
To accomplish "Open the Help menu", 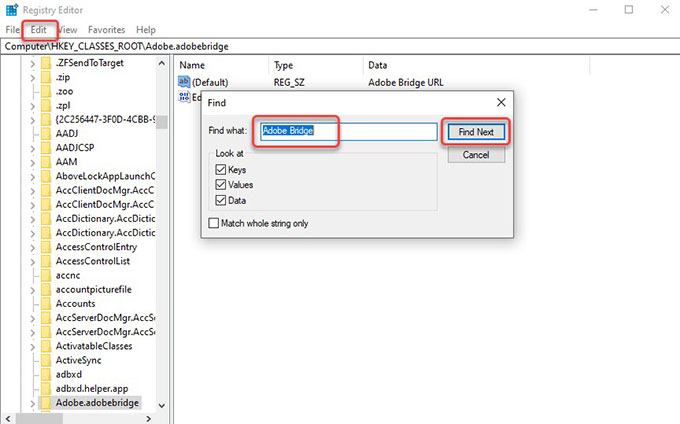I will pos(146,30).
